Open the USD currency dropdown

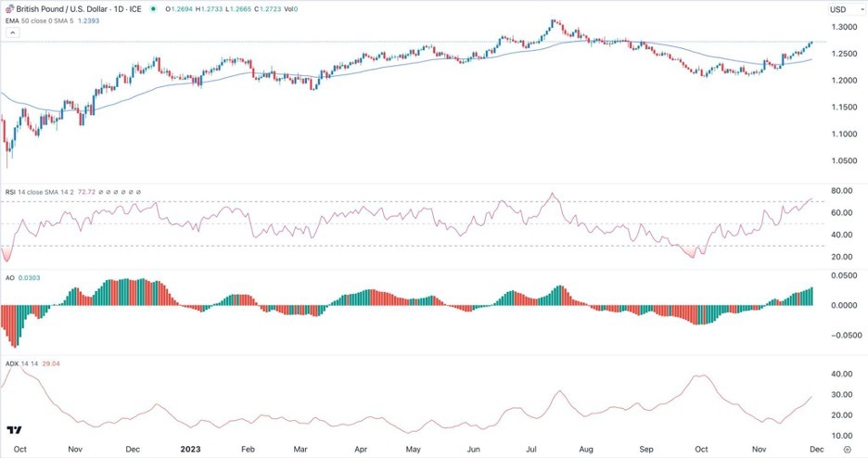[839, 10]
